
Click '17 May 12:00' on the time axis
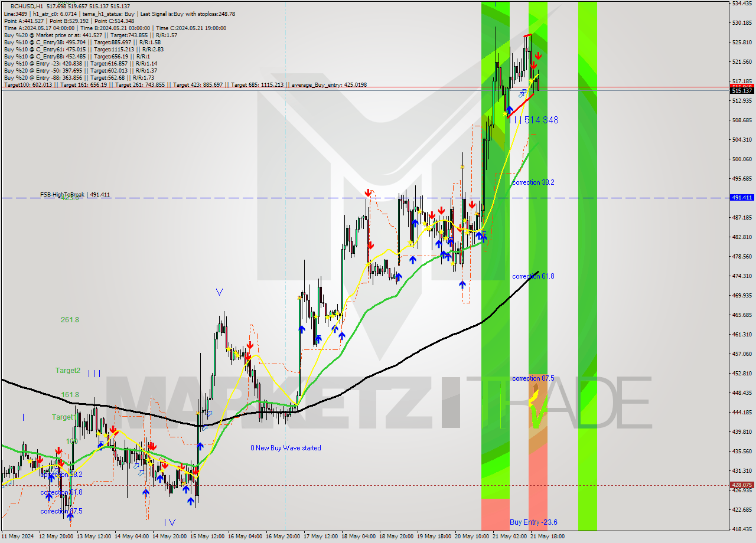coord(321,537)
